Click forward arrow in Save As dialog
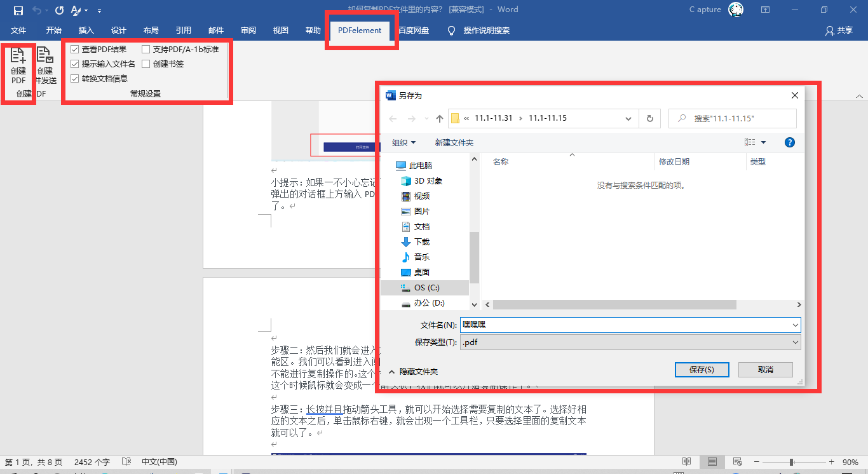868x474 pixels. [x=411, y=119]
